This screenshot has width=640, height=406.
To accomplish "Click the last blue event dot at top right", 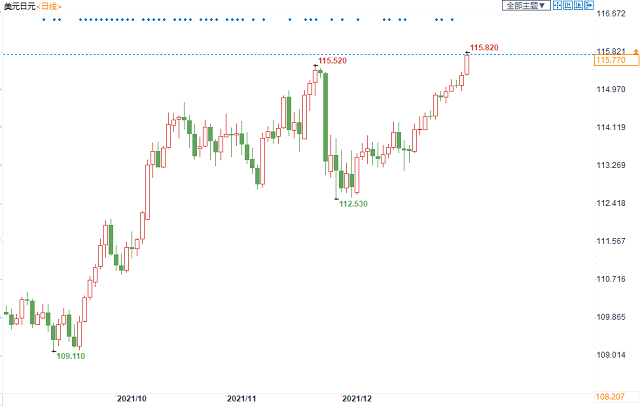I will (x=452, y=19).
